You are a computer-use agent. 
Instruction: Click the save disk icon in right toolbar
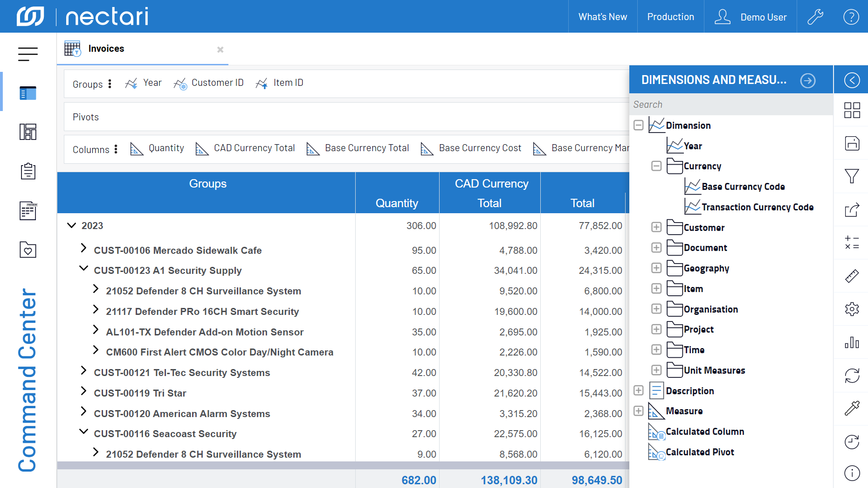tap(852, 143)
